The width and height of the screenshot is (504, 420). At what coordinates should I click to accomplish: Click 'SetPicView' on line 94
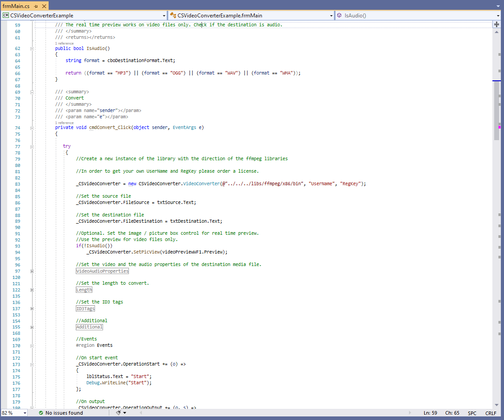tap(147, 252)
